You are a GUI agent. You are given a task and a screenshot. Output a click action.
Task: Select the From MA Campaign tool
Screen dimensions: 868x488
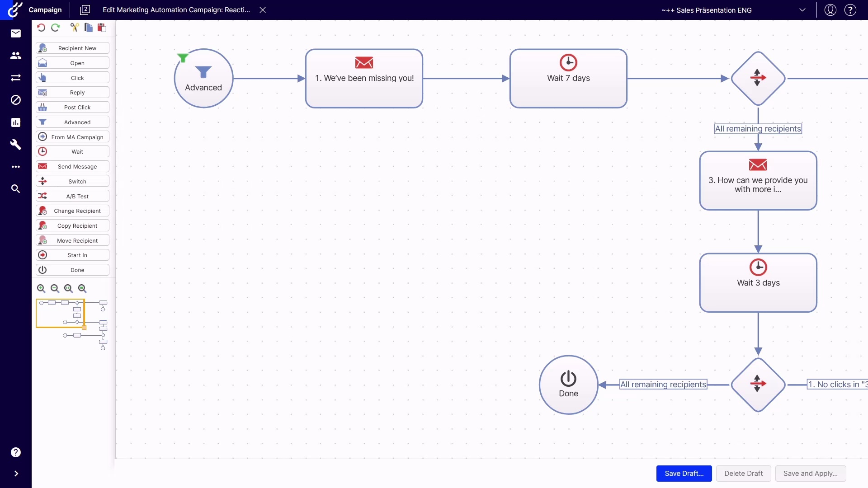pyautogui.click(x=72, y=136)
